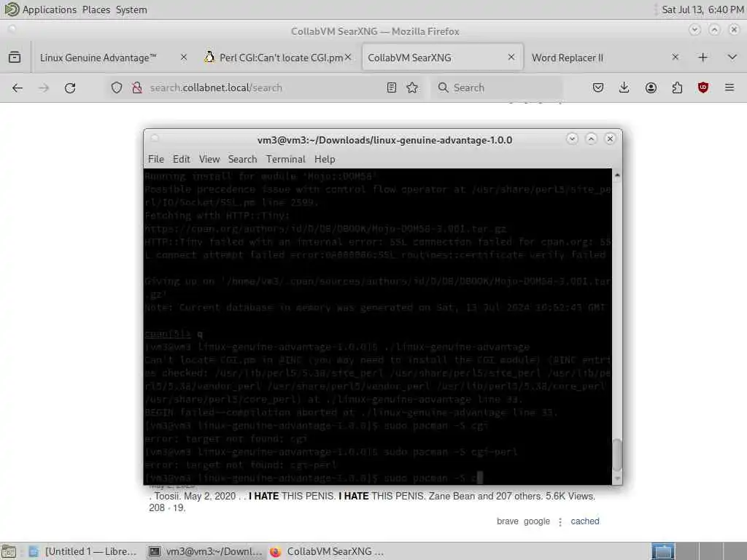Switch to the Perl CGI tab
The width and height of the screenshot is (747, 560).
[x=277, y=58]
